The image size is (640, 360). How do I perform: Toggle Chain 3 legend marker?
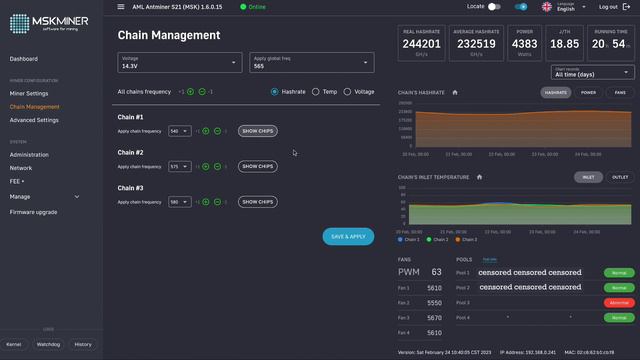pos(458,240)
